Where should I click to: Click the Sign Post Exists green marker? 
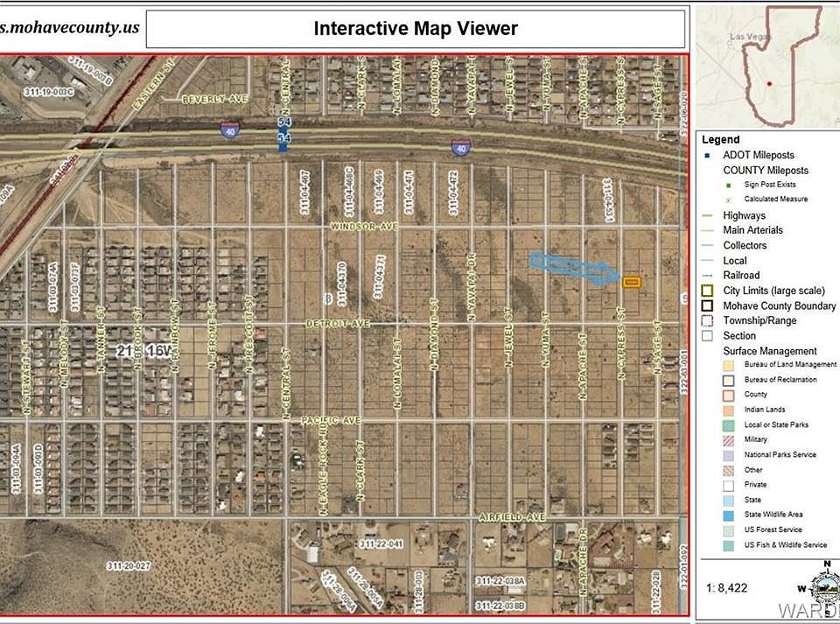tap(729, 185)
